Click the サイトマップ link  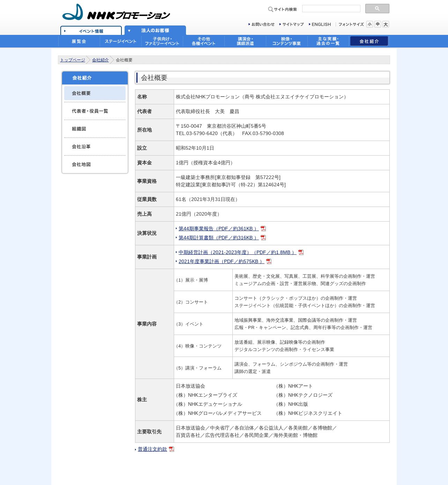(x=292, y=24)
